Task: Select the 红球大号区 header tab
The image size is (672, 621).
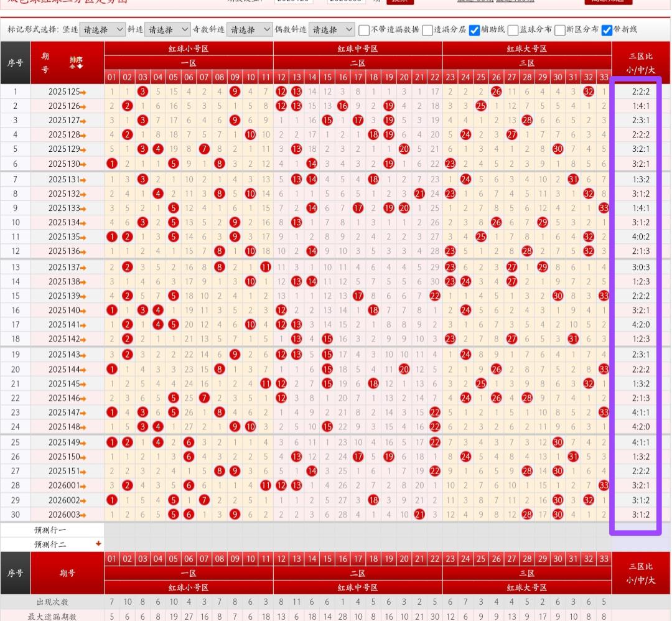Action: pos(526,49)
